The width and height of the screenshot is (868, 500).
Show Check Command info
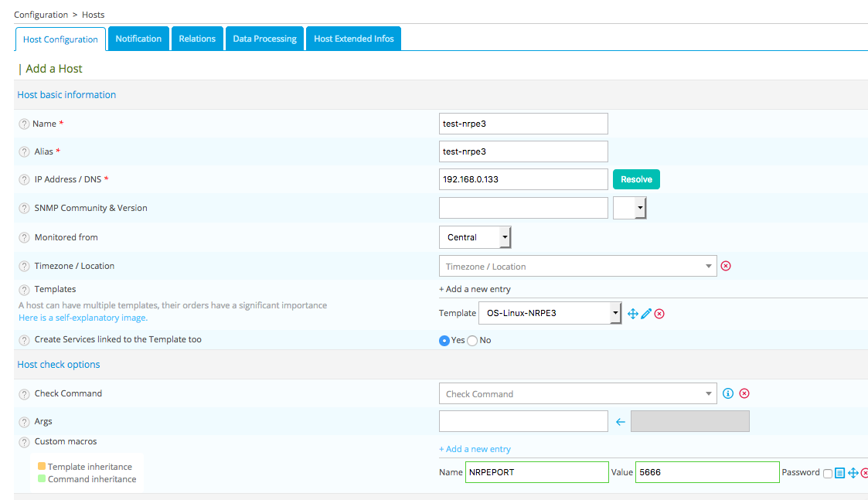click(x=727, y=393)
